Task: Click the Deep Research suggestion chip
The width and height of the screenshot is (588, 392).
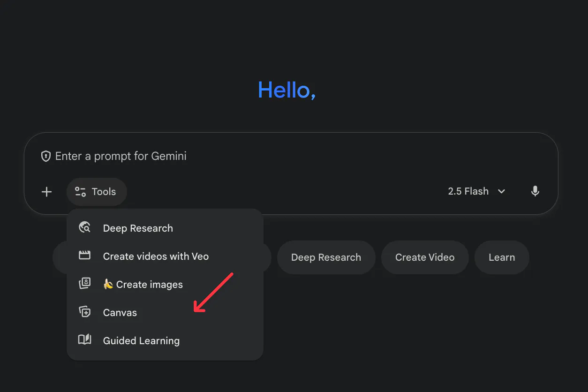Action: click(x=326, y=257)
